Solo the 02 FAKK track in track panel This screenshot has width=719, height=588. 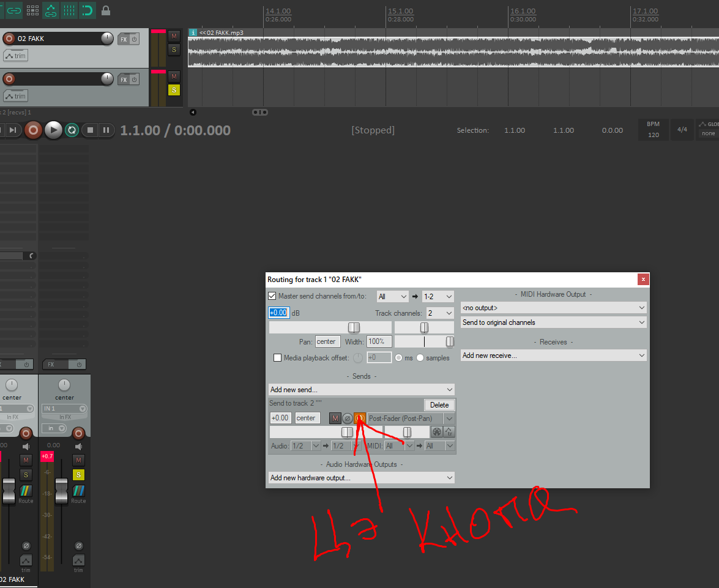click(174, 50)
